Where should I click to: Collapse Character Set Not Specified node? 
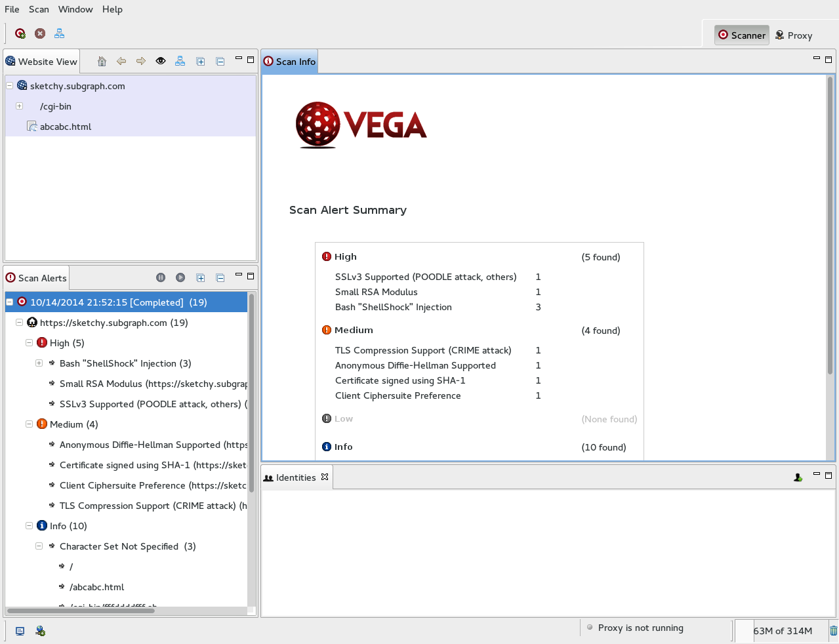39,546
